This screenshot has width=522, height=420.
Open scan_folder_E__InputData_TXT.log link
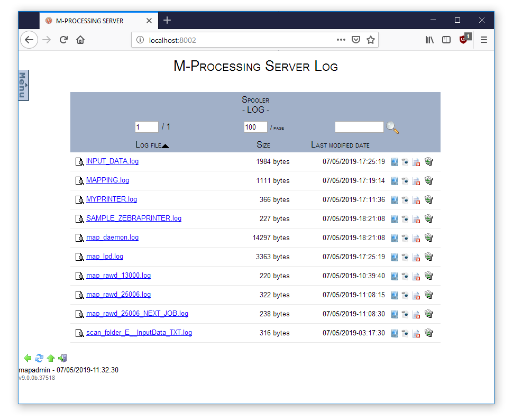(x=139, y=333)
